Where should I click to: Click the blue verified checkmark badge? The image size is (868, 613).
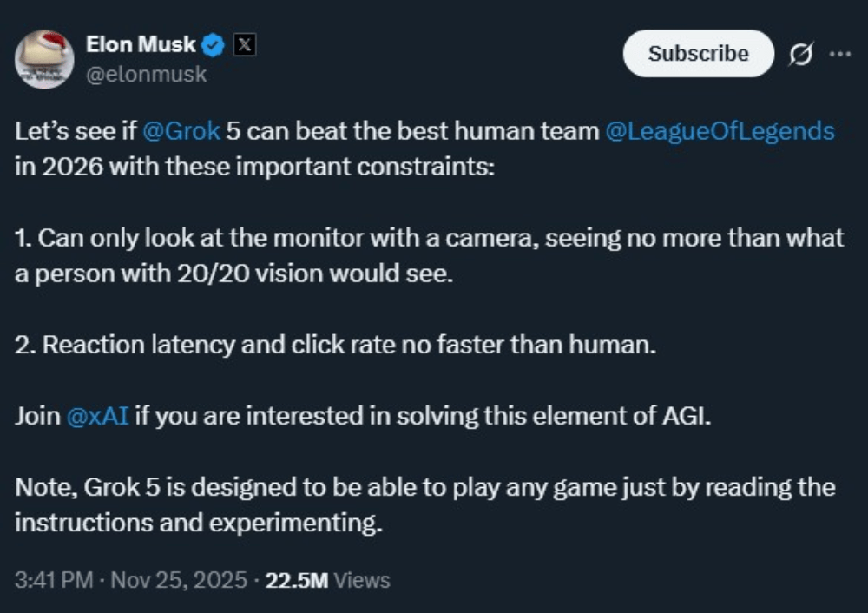pos(214,45)
